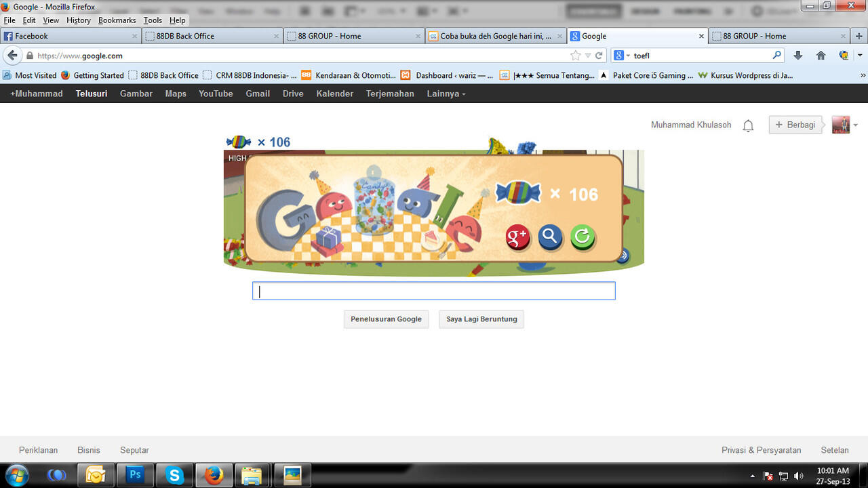
Task: Click the Berbagi share button
Action: (x=795, y=125)
